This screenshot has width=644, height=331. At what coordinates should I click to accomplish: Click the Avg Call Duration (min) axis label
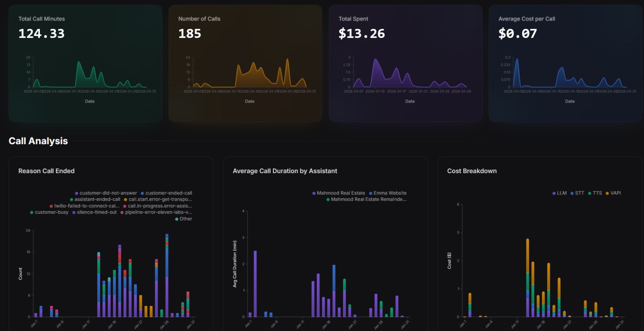pyautogui.click(x=235, y=264)
